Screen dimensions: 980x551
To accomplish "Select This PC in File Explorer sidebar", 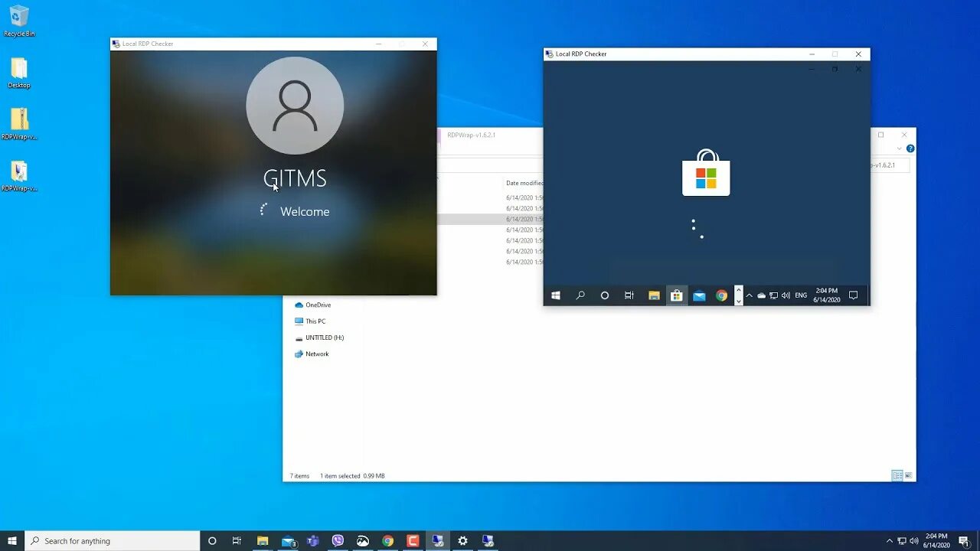I will point(310,321).
